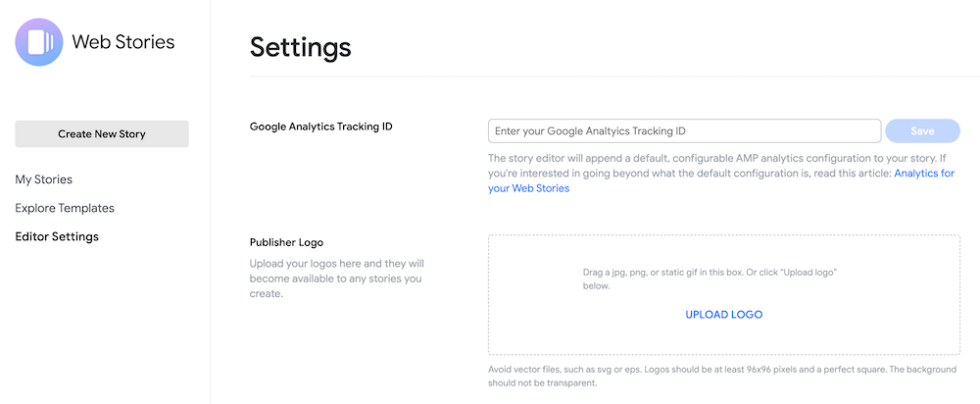Click the UPLOAD LOGO button
Image resolution: width=980 pixels, height=404 pixels.
point(723,315)
